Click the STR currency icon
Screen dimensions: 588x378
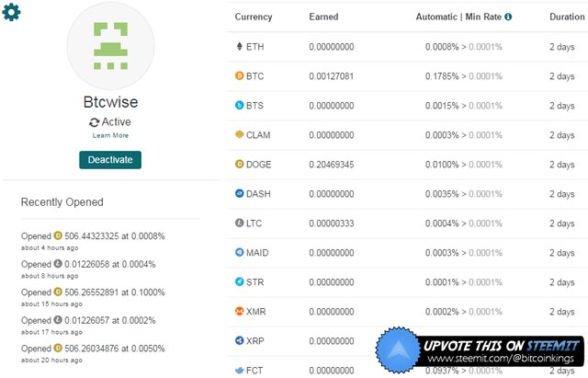point(239,281)
